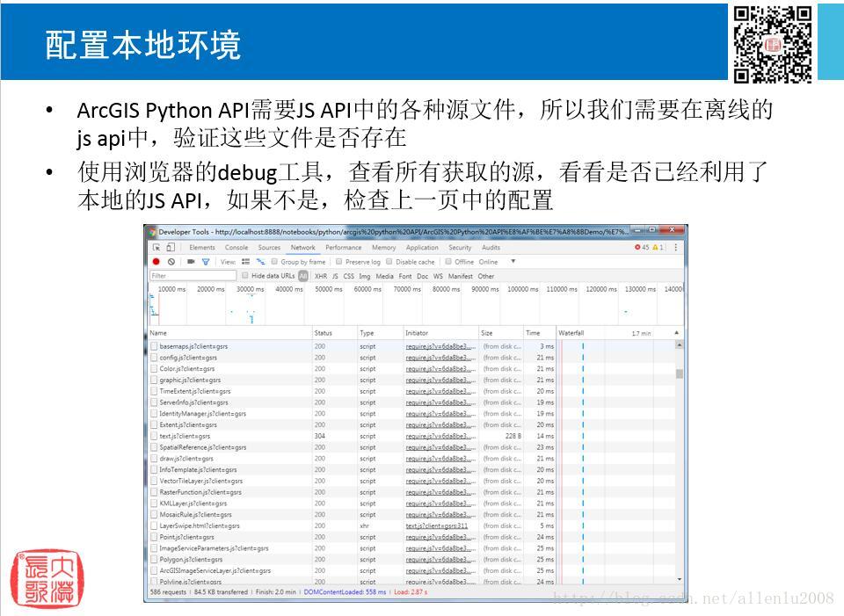Filter requests by Manifest type
844x616 pixels.
point(460,276)
